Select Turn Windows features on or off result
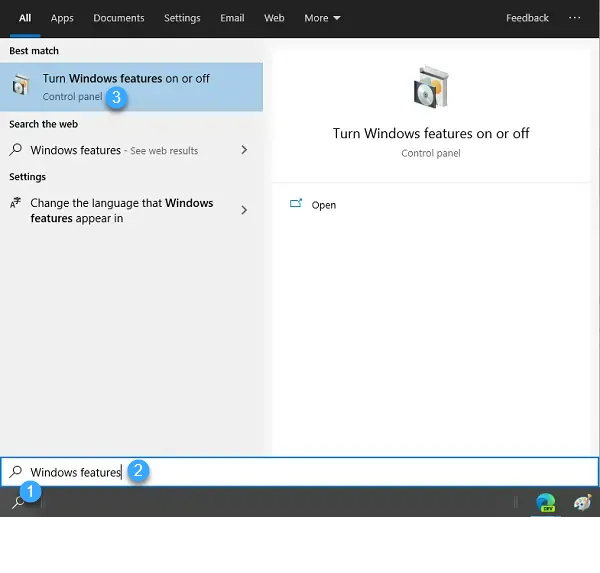600x573 pixels. click(131, 87)
